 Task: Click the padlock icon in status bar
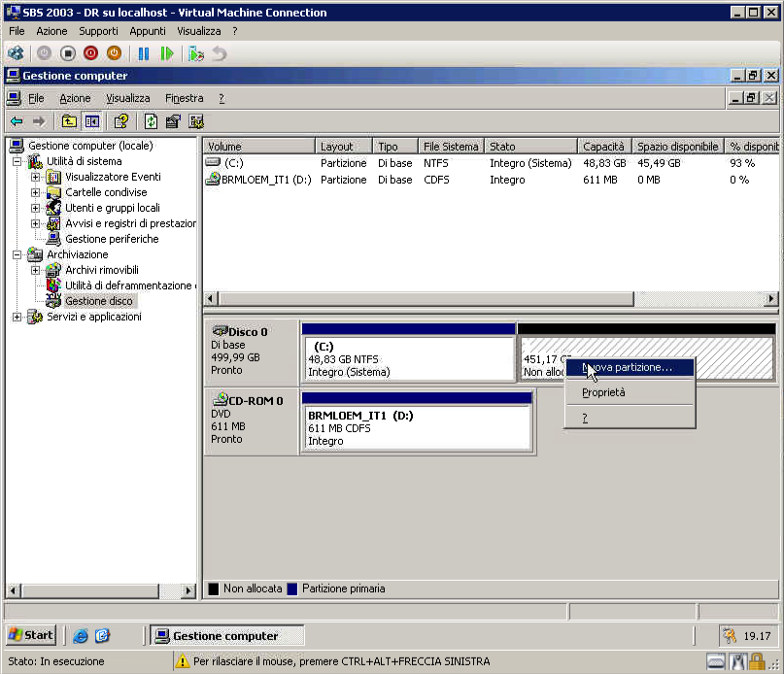[x=757, y=661]
